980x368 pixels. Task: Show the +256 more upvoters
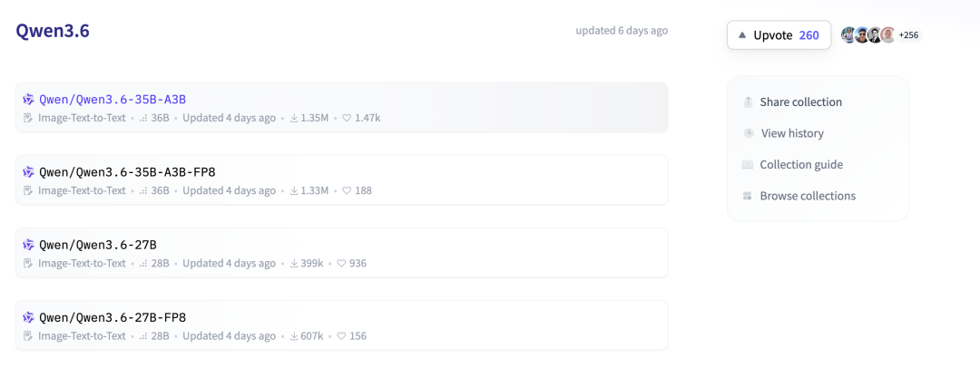pos(908,35)
